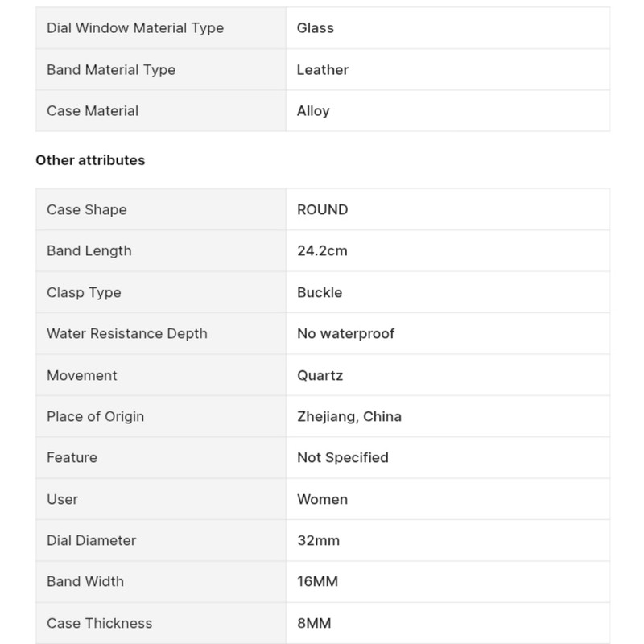
Task: Click the 32mm dial diameter value
Action: pyautogui.click(x=318, y=540)
